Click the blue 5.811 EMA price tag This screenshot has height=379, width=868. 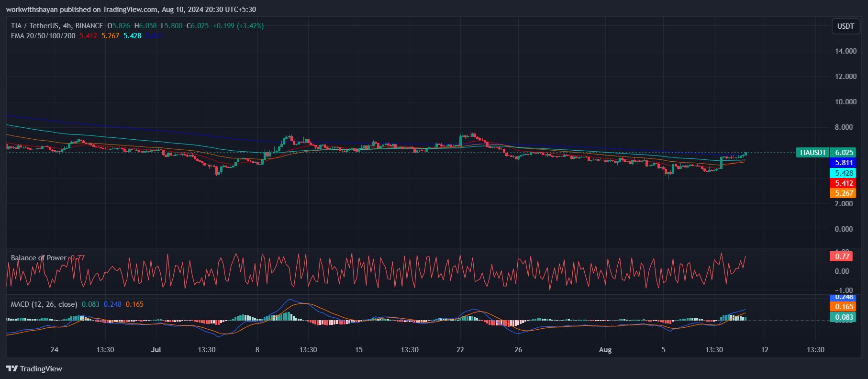click(x=844, y=163)
